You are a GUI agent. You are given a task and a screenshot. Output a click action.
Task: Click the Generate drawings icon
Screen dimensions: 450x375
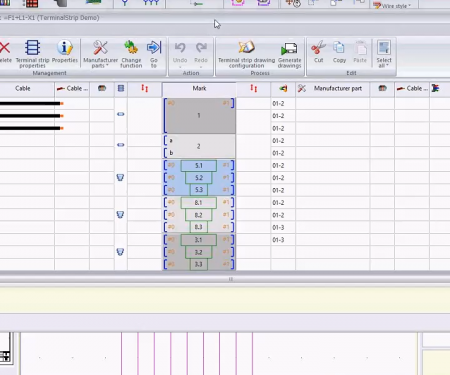[x=289, y=53]
